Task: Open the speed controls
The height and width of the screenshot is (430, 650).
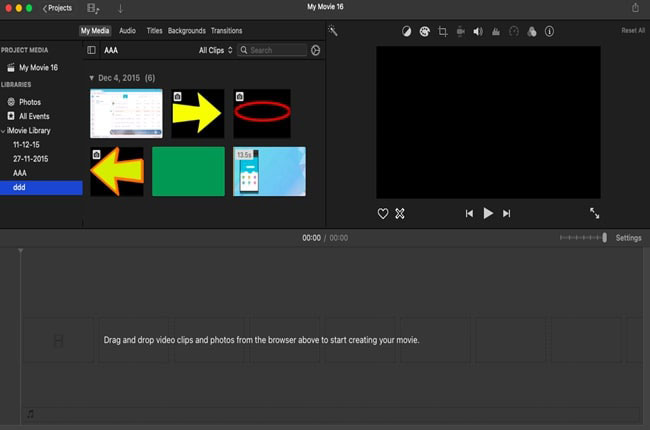Action: click(514, 32)
